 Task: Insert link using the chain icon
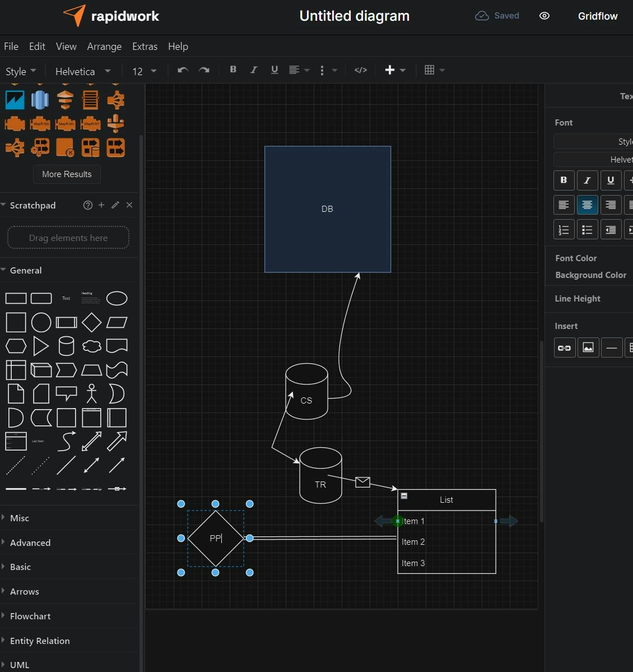[x=564, y=348]
